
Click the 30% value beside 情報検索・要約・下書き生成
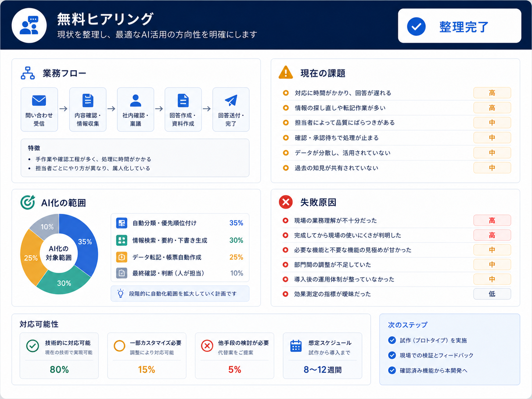[x=236, y=240]
